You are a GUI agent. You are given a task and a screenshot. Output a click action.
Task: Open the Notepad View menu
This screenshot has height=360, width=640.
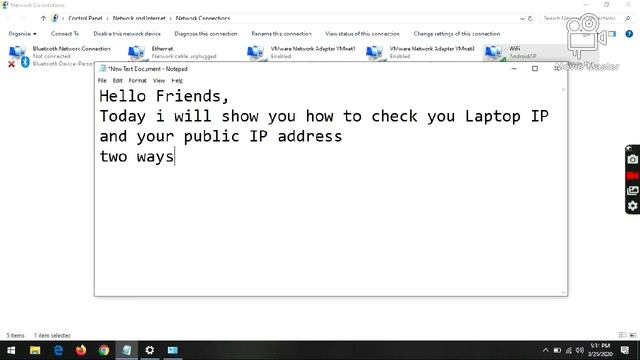[x=159, y=81]
